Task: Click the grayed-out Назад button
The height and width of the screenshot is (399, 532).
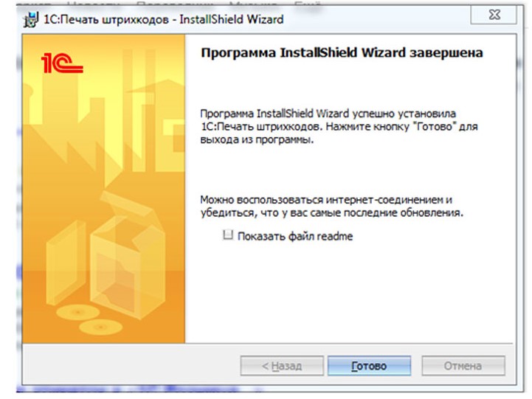Action: tap(282, 366)
